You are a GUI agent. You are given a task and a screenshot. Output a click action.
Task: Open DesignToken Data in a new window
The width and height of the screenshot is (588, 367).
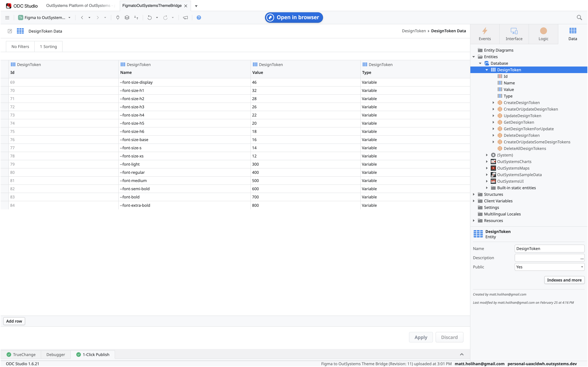pos(10,31)
